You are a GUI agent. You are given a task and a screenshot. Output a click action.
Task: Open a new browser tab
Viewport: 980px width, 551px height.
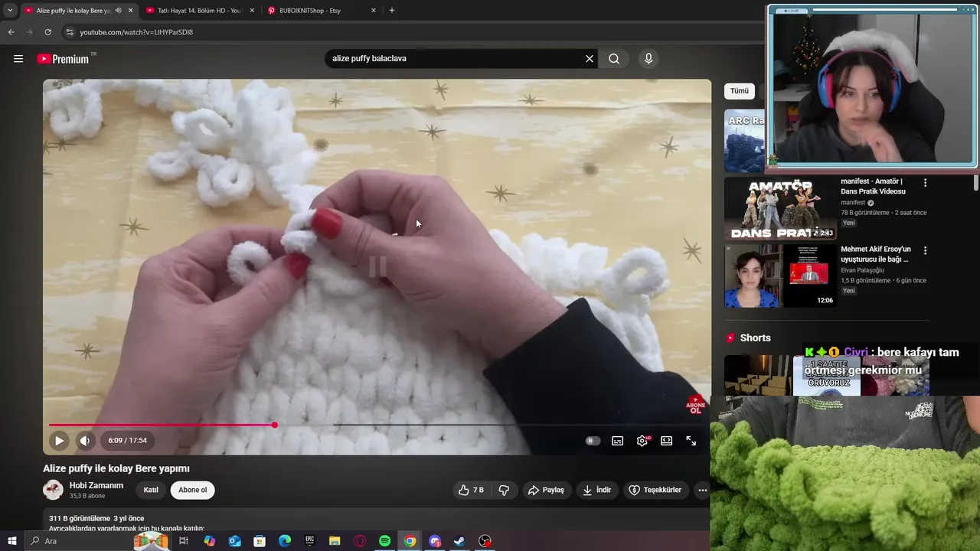point(392,11)
